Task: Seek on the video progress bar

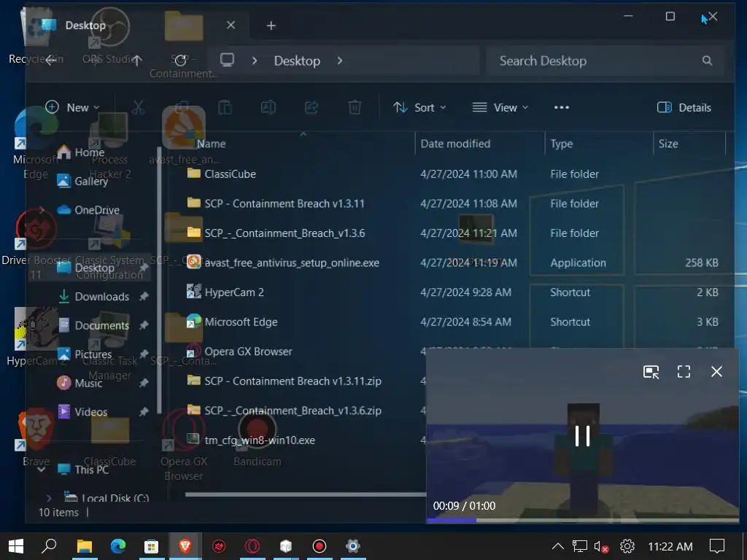Action: pos(582,521)
